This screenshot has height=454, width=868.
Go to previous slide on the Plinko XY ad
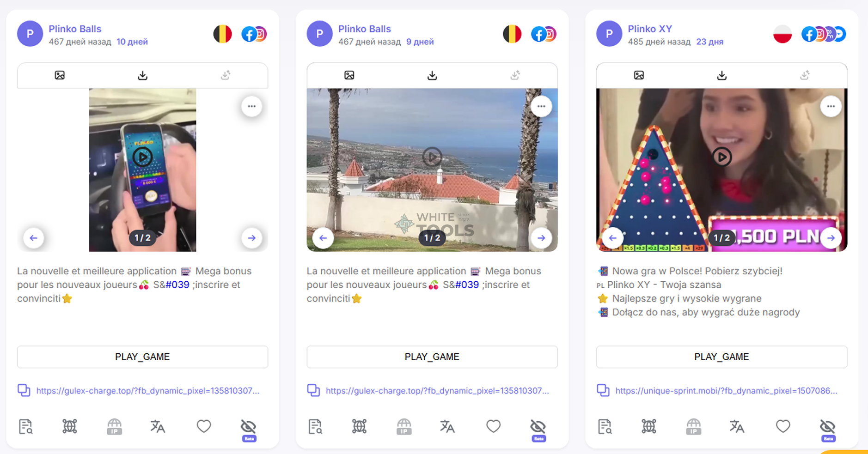click(x=612, y=238)
